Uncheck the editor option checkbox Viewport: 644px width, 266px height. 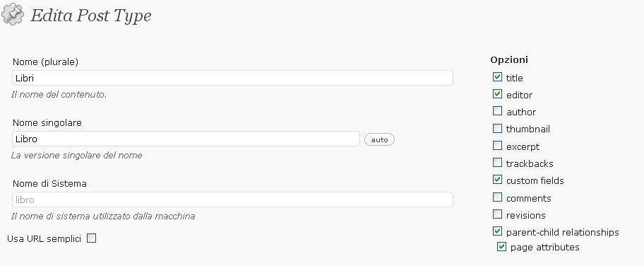click(x=497, y=94)
